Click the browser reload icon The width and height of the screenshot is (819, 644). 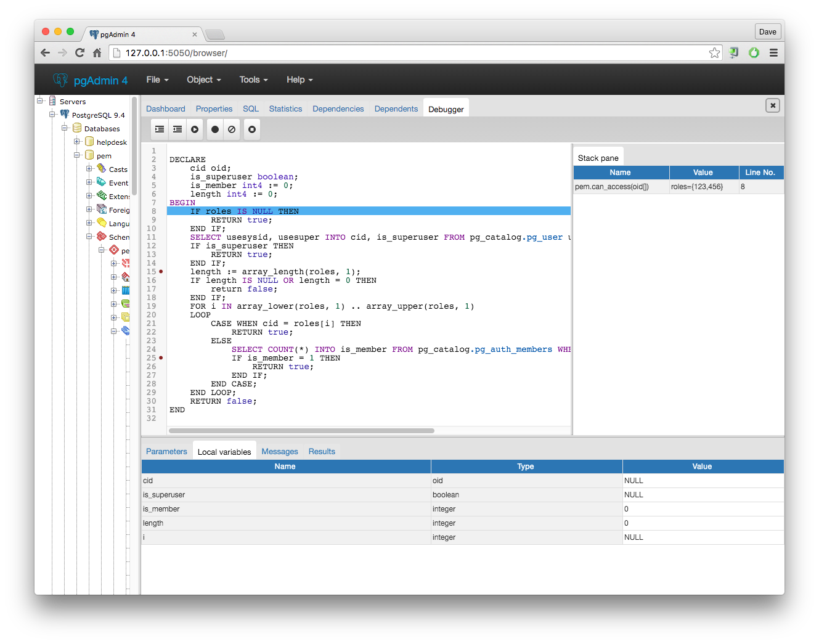(79, 52)
